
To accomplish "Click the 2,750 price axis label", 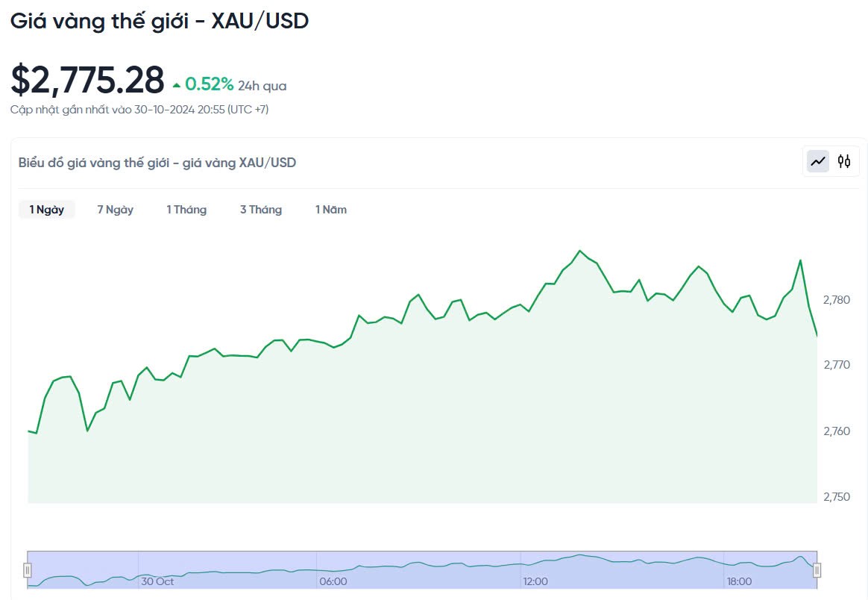I will tap(837, 497).
